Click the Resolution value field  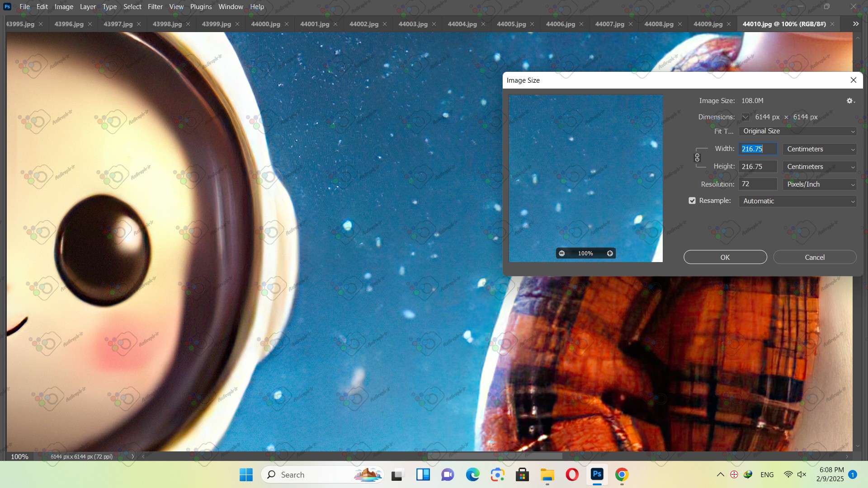point(758,184)
